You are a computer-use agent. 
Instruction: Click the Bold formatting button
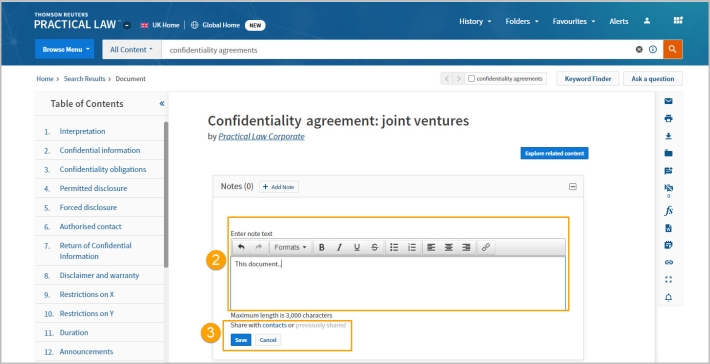tap(321, 248)
